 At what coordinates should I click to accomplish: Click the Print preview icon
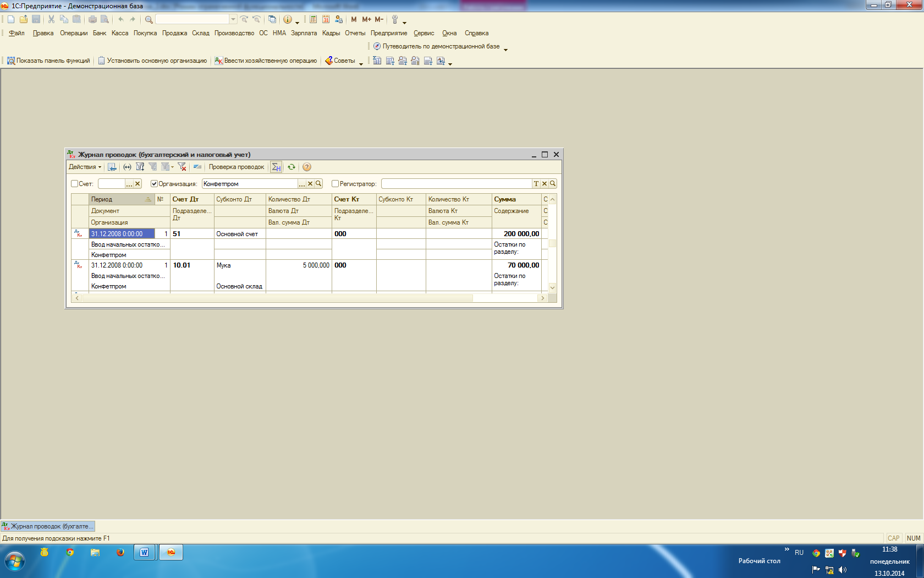click(x=105, y=19)
